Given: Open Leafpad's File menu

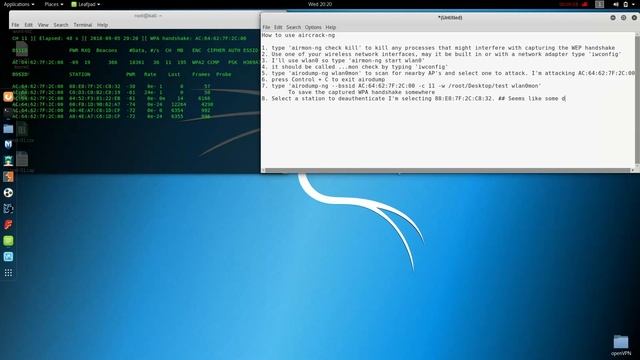Looking at the screenshot, I should [x=266, y=27].
